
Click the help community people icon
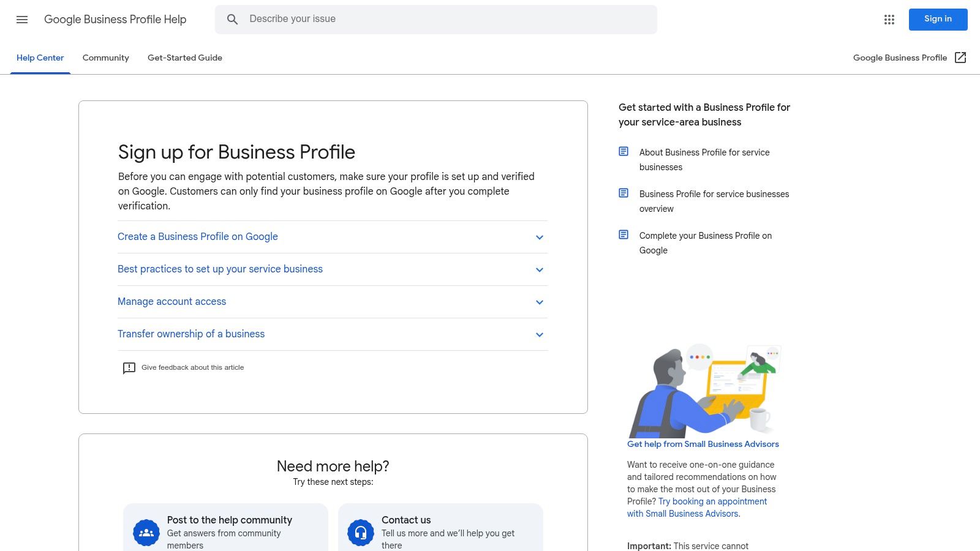point(146,533)
